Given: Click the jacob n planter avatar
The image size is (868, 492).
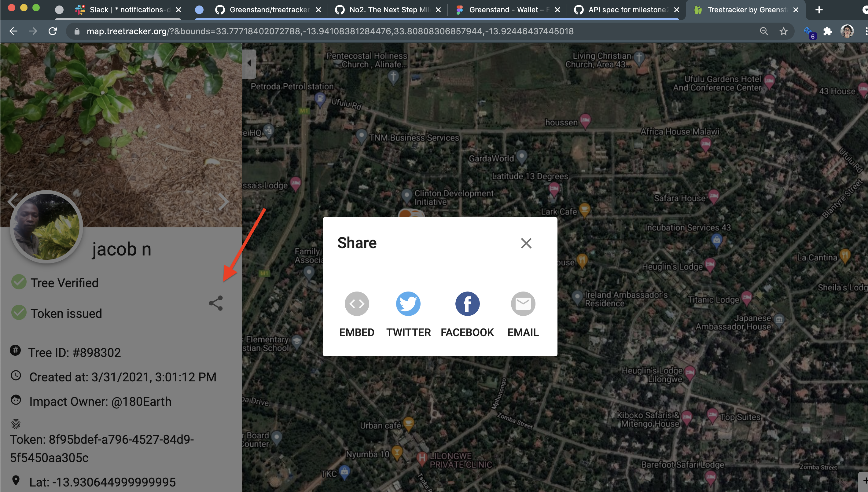Looking at the screenshot, I should (x=46, y=227).
